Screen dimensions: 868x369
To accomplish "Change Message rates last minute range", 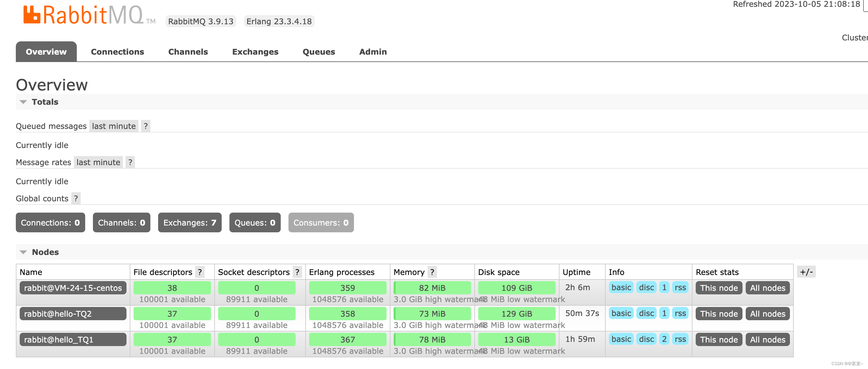I will [x=98, y=162].
